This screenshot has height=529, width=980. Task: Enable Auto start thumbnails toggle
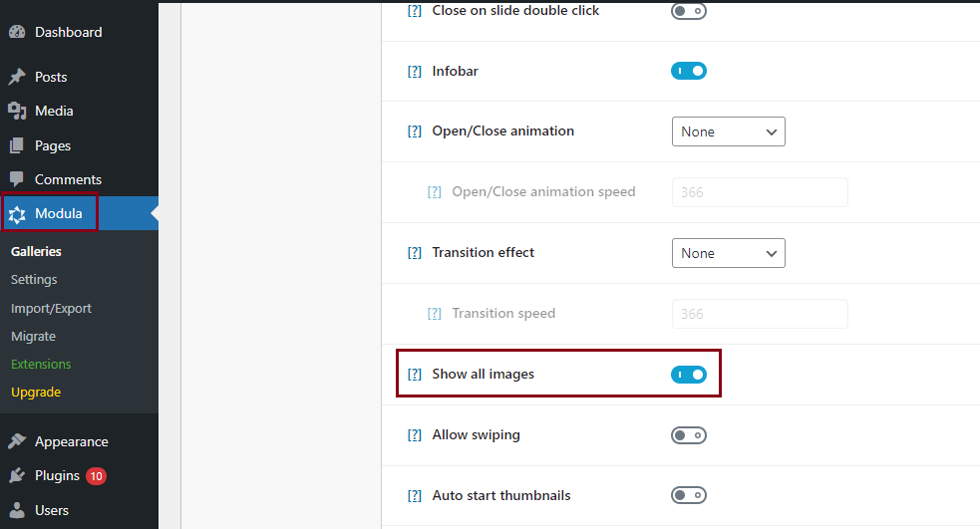(689, 495)
